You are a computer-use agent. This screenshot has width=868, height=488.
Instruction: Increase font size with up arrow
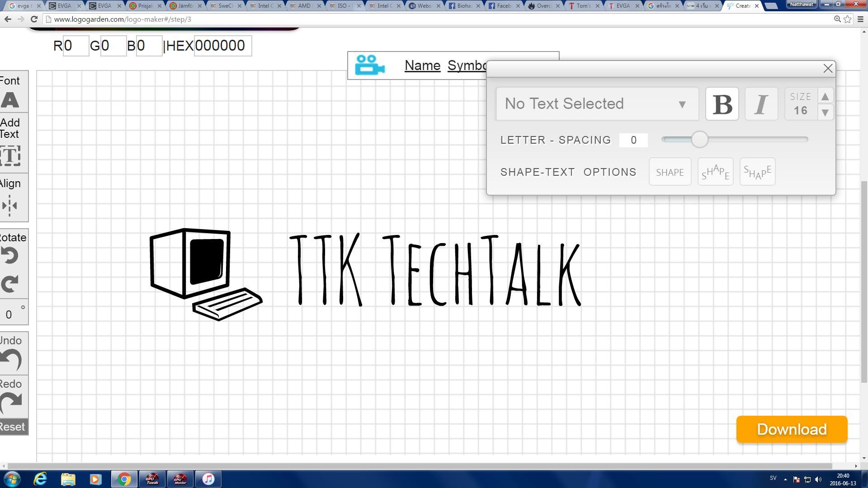(x=825, y=96)
